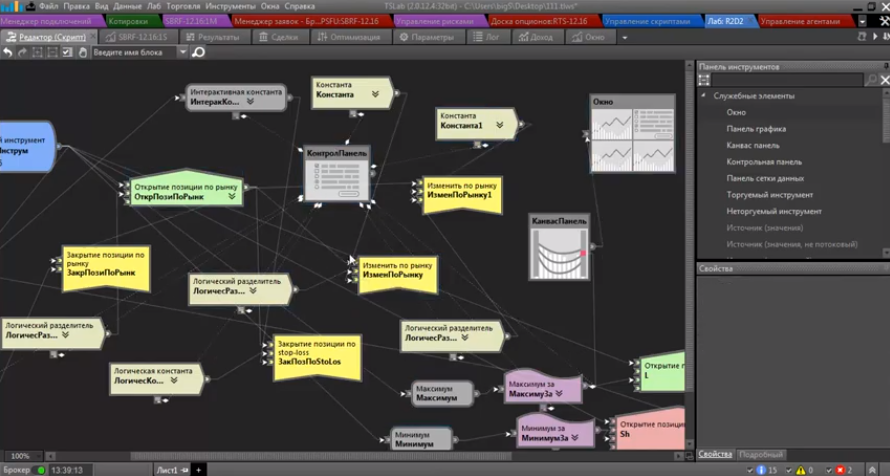The height and width of the screenshot is (476, 890).
Task: Select the gray Максимум block
Action: (443, 393)
